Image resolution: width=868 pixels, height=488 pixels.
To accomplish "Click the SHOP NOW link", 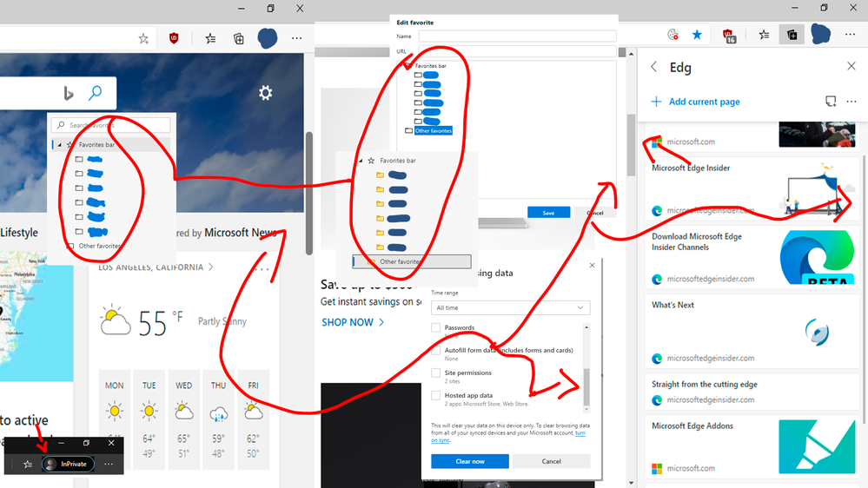I will [353, 322].
